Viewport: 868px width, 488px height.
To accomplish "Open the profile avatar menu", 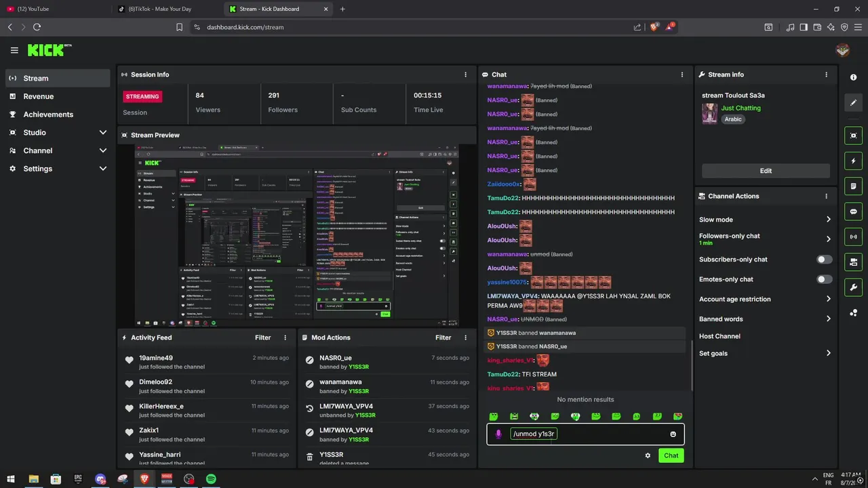I will 843,50.
